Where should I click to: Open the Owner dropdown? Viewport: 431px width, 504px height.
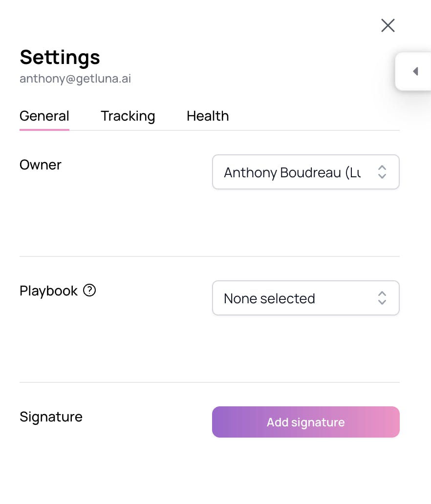305,172
